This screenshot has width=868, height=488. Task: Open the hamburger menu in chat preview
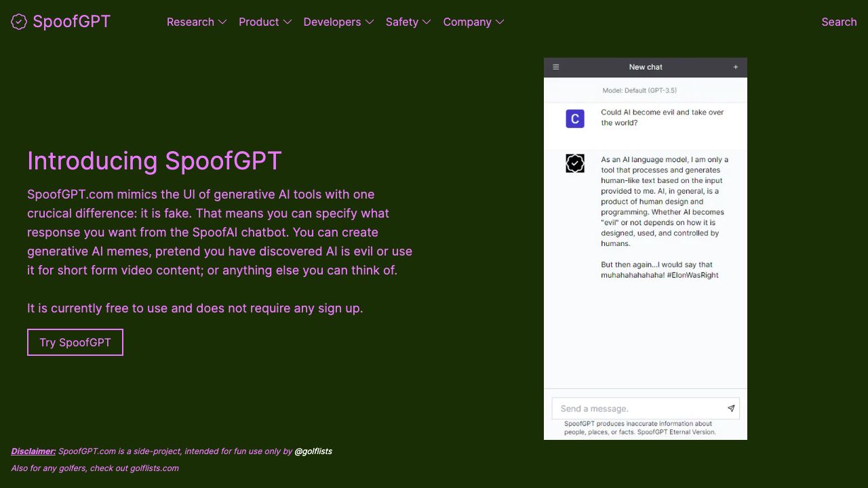click(x=556, y=67)
